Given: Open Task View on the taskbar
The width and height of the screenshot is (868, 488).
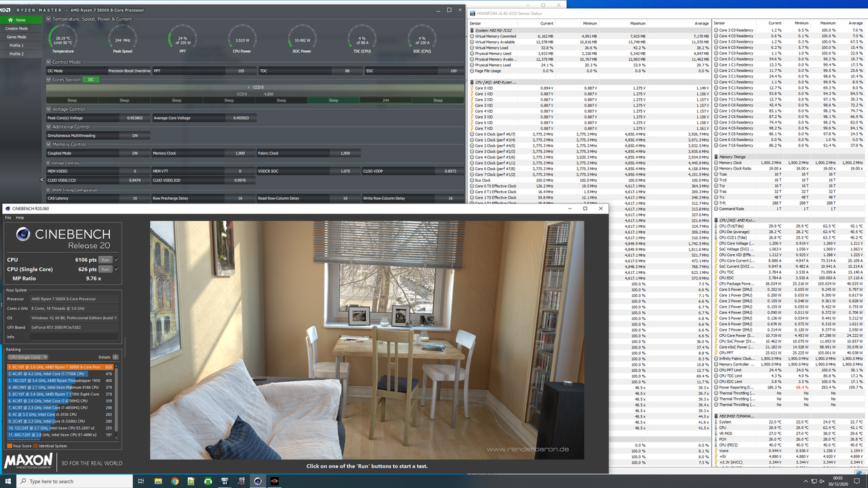Looking at the screenshot, I should pyautogui.click(x=141, y=481).
